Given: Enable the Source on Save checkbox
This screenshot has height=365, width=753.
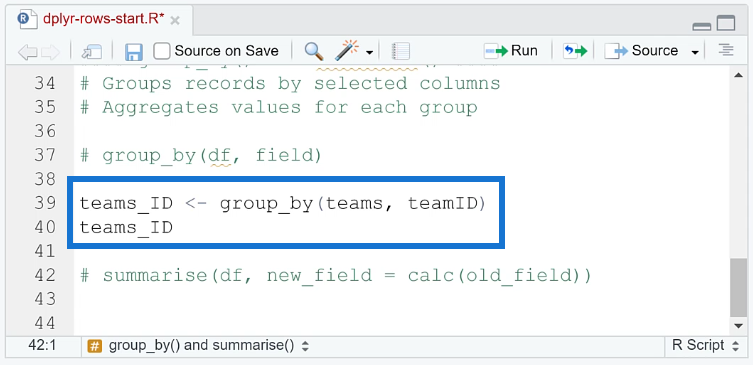Looking at the screenshot, I should [x=161, y=51].
